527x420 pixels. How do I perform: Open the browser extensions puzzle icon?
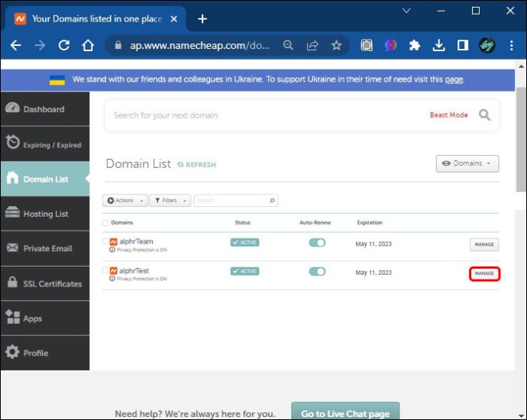[x=415, y=45]
